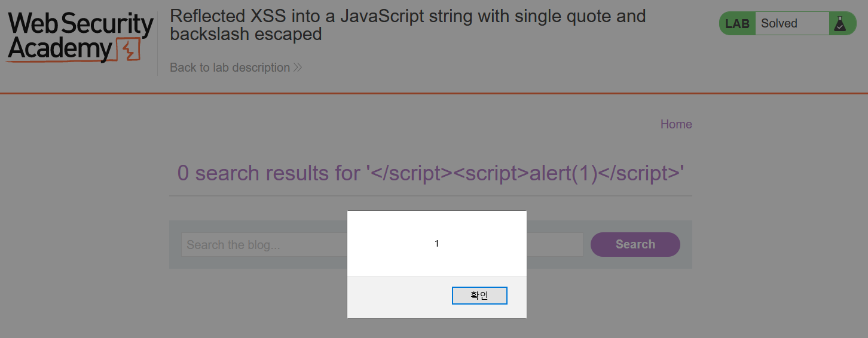
Task: Click the orange divider line under header
Action: pos(434,93)
